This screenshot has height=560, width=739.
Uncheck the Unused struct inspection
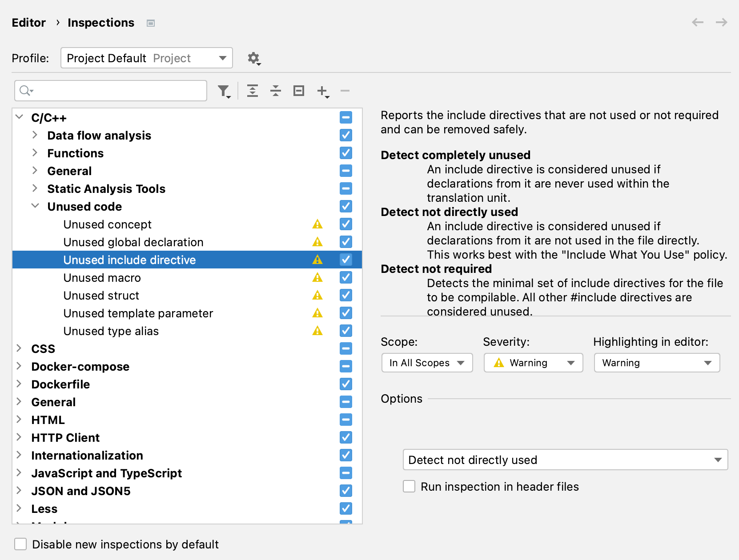[x=345, y=295]
